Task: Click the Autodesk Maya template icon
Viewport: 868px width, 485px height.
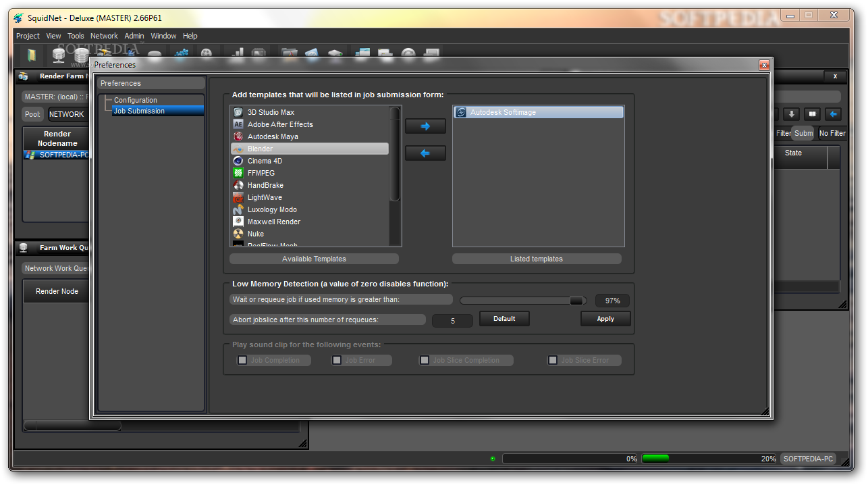Action: [x=238, y=136]
